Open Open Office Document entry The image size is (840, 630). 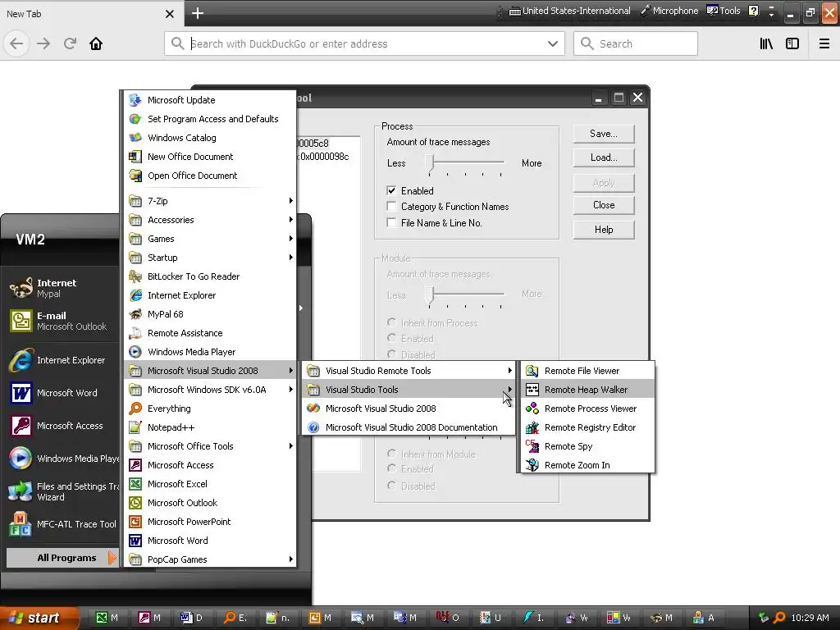[210, 176]
